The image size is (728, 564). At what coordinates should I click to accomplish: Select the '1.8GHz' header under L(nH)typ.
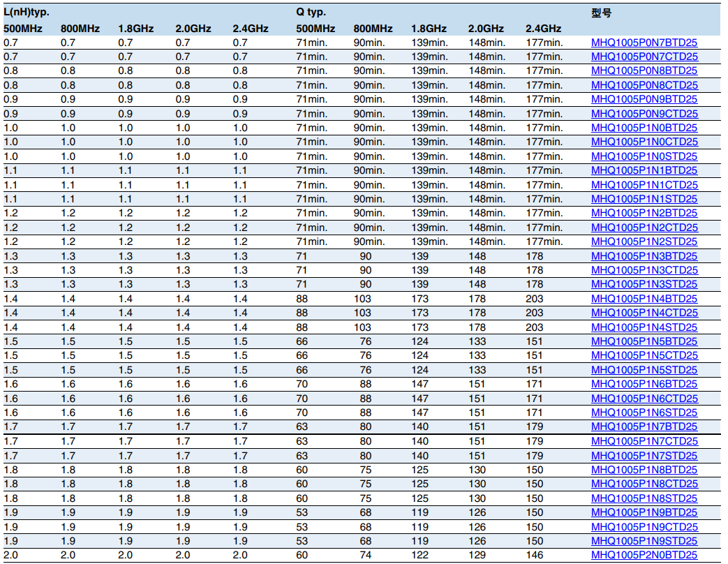point(136,29)
